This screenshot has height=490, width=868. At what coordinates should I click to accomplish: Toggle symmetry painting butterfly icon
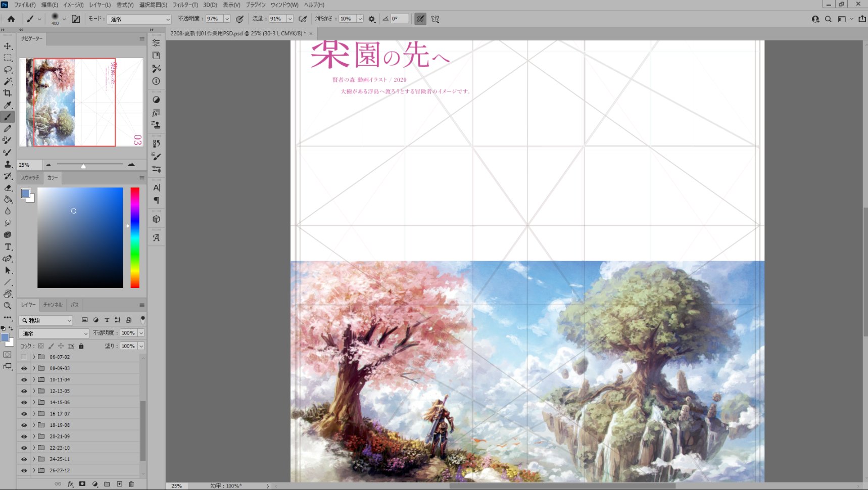click(435, 19)
